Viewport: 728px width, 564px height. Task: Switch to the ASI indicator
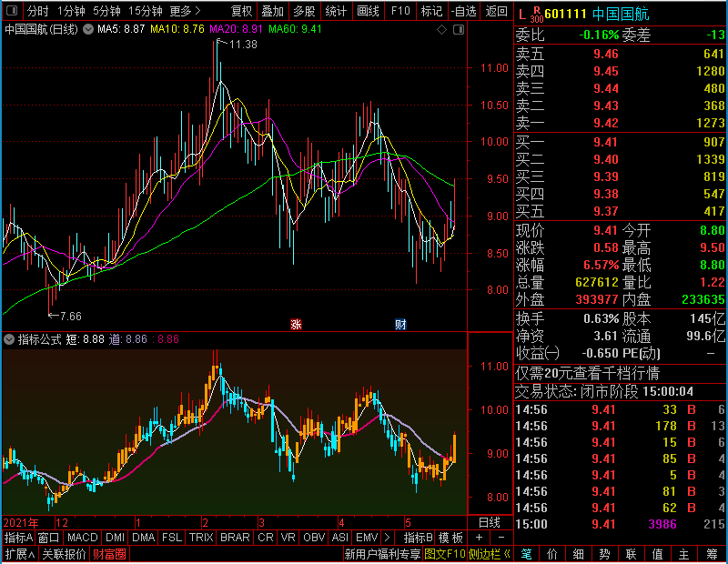pos(339,538)
